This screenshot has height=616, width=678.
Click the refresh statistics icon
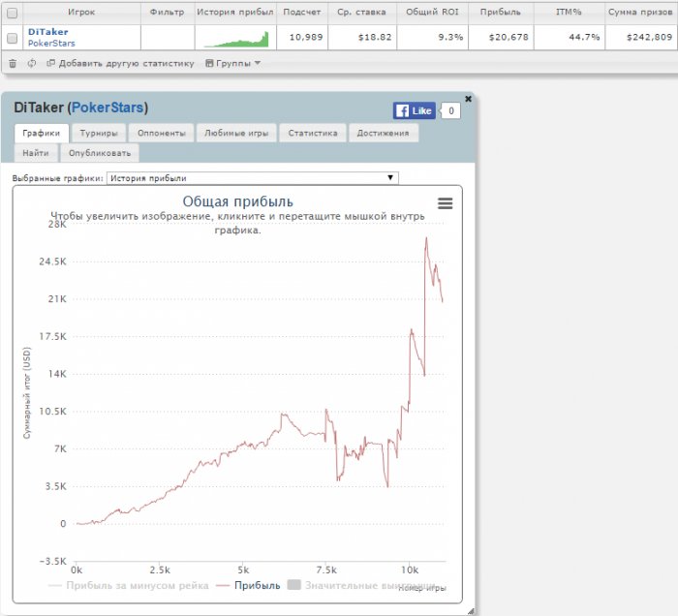(32, 63)
